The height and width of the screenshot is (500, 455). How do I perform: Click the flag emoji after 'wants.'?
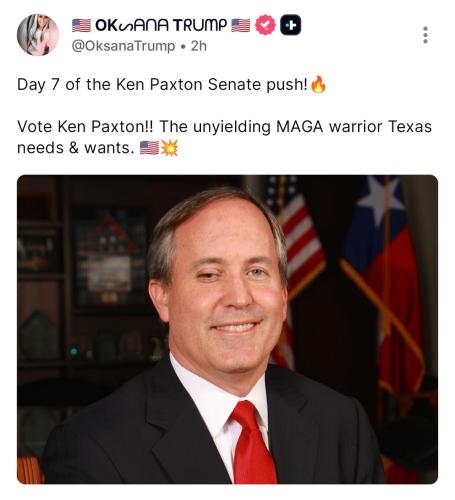149,148
